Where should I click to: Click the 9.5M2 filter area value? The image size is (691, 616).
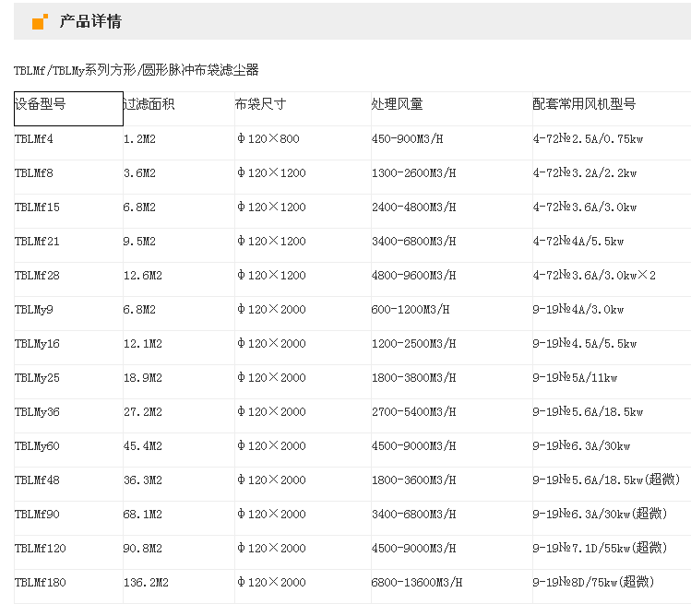click(x=139, y=242)
